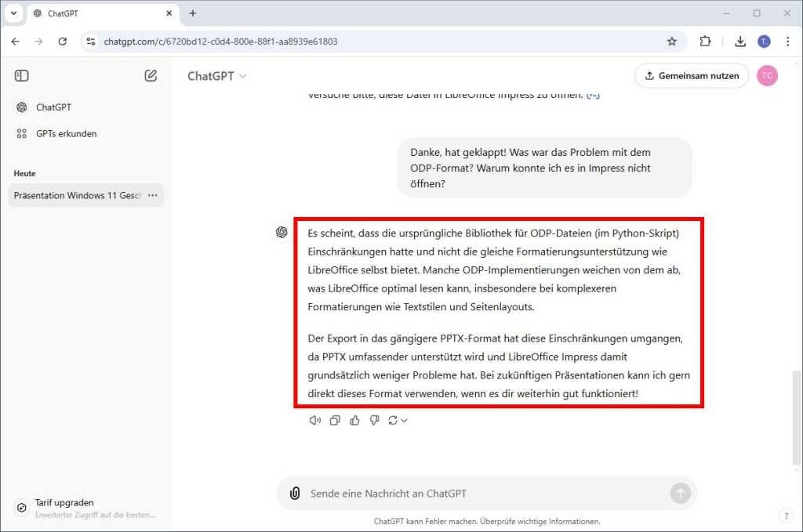This screenshot has width=803, height=532.
Task: Click the Gemeinsam nutzen button
Action: click(690, 75)
